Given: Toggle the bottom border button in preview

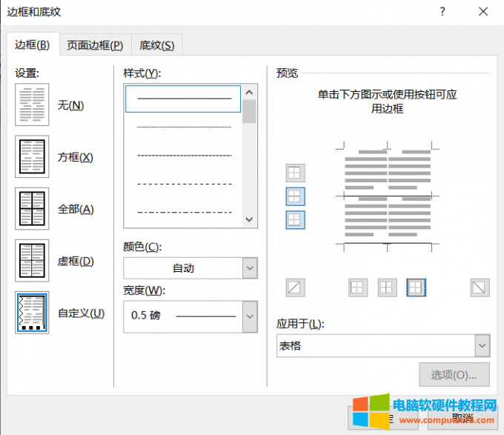Looking at the screenshot, I should coord(296,220).
